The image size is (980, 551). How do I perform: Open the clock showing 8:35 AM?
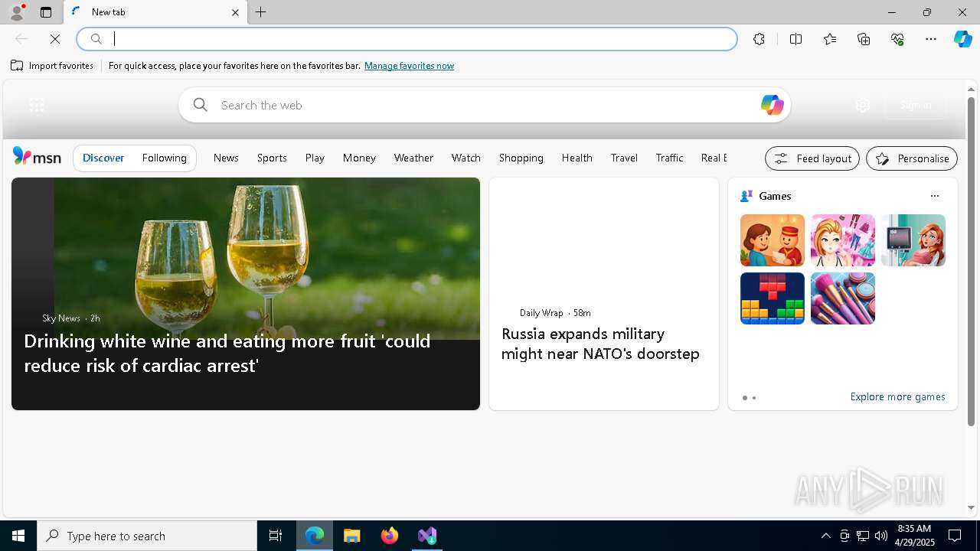[914, 536]
